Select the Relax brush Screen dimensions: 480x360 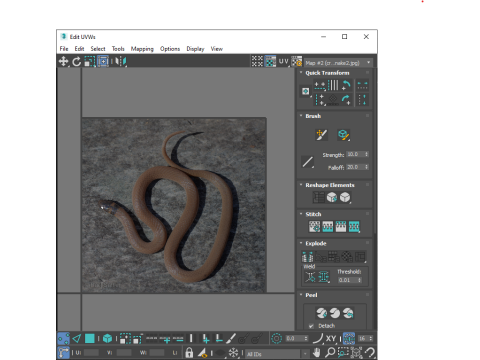343,135
